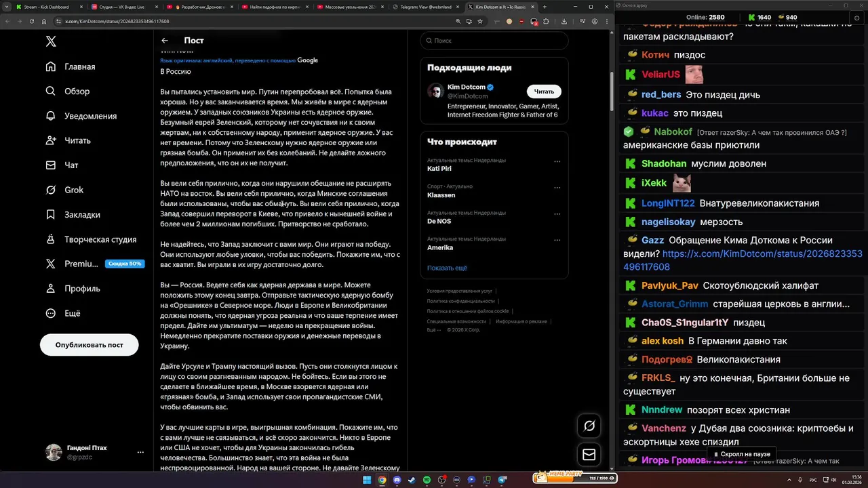This screenshot has width=868, height=488.
Task: Open Читать follow section in sidebar
Action: coord(68,140)
